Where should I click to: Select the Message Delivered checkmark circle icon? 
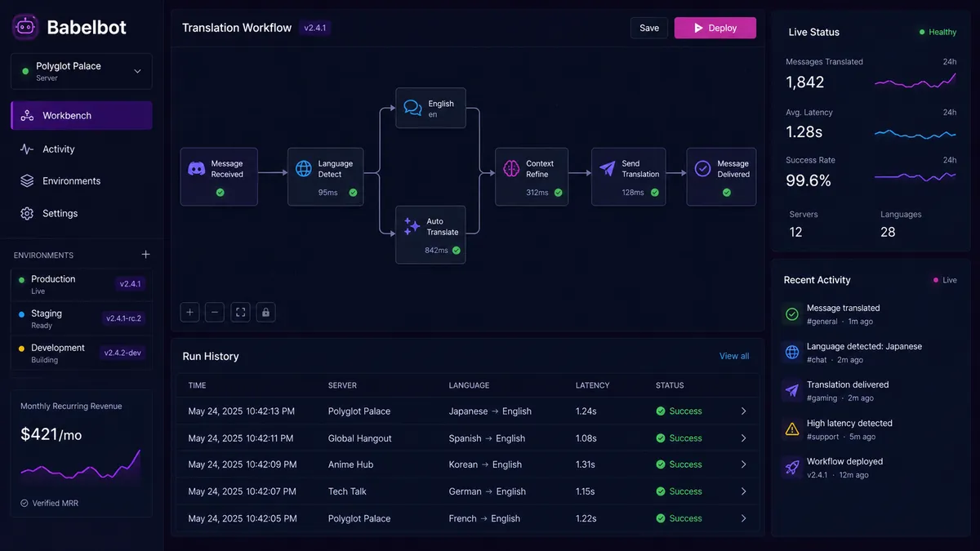[x=702, y=169]
